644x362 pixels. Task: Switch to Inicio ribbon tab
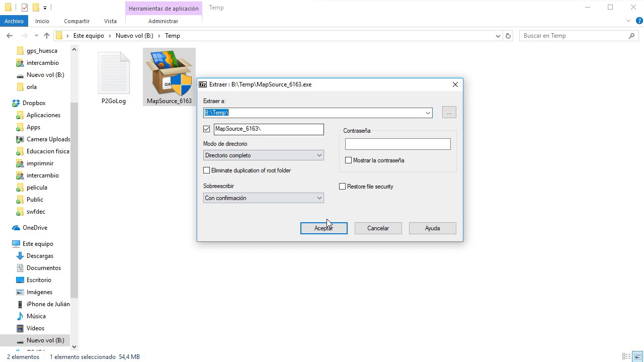[42, 21]
